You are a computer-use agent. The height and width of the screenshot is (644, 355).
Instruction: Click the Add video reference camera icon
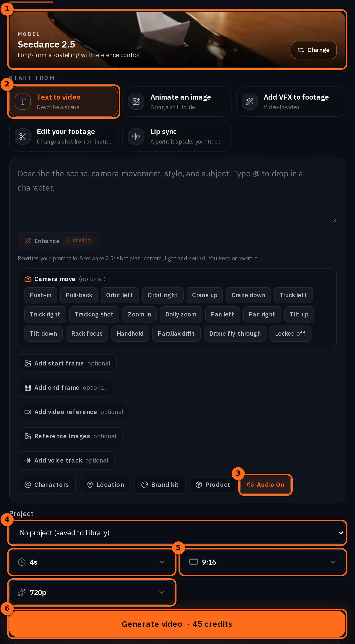pos(28,412)
